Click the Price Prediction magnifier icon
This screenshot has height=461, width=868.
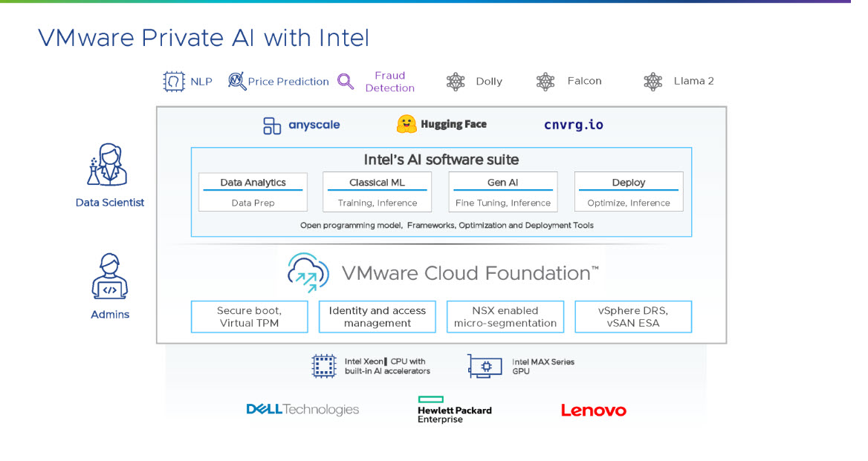[236, 81]
